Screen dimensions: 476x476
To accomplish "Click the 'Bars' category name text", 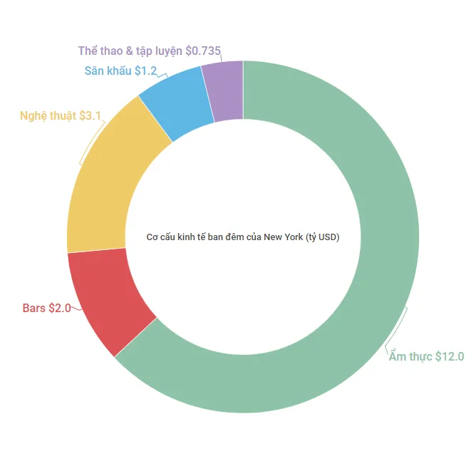I will click(34, 309).
